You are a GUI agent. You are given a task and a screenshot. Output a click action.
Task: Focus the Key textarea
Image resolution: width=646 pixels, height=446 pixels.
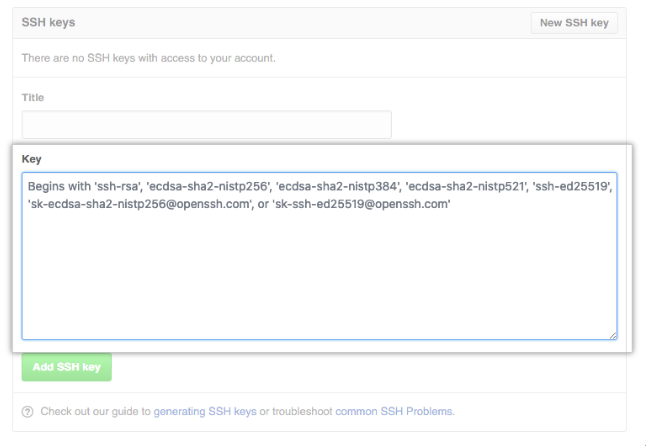point(319,256)
